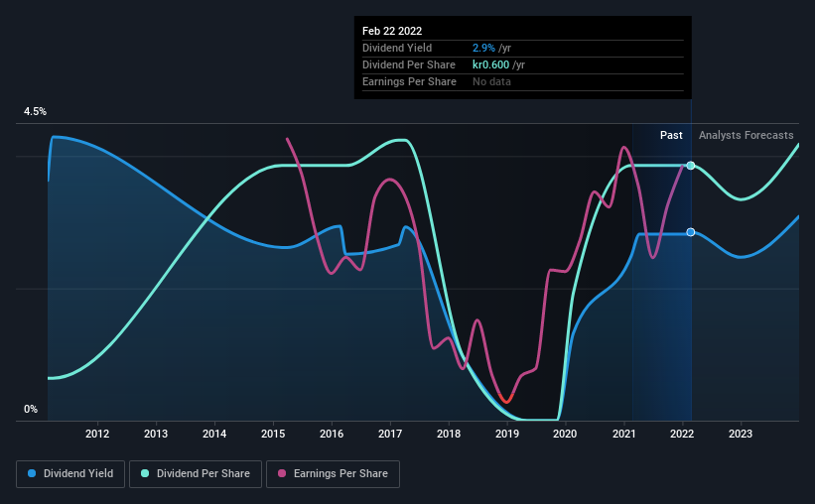Click the 2019 x-axis label

pyautogui.click(x=507, y=434)
